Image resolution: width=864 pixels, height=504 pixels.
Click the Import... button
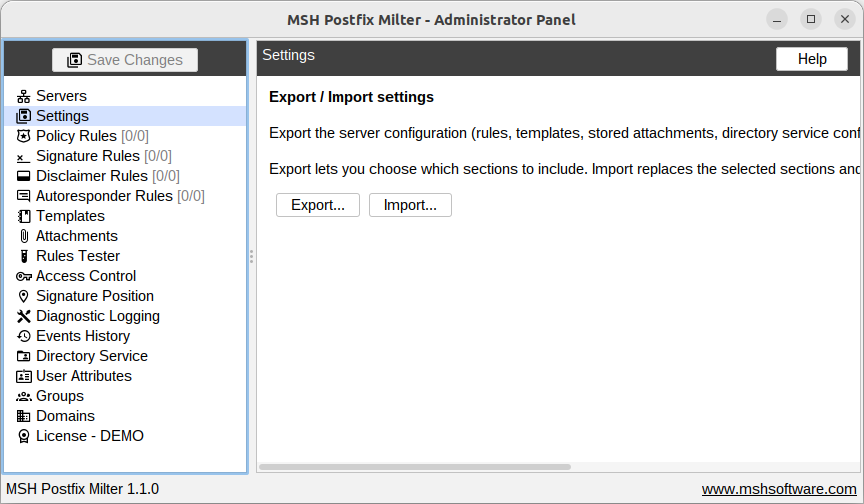point(411,205)
